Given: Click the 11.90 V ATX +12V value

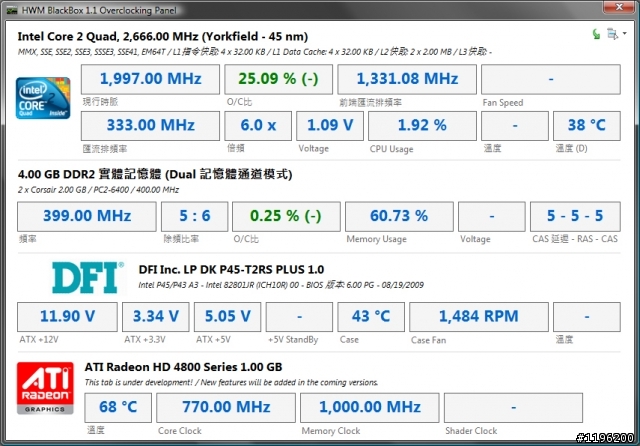Looking at the screenshot, I should coord(67,317).
